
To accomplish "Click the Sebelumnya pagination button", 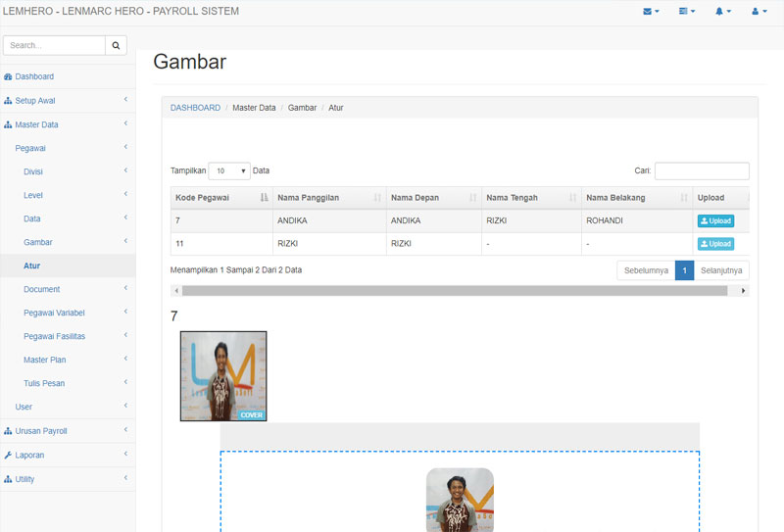I will point(646,270).
